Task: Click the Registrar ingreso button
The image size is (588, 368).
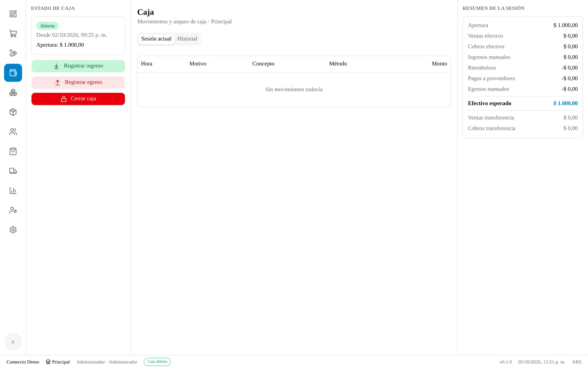Action: pos(78,66)
